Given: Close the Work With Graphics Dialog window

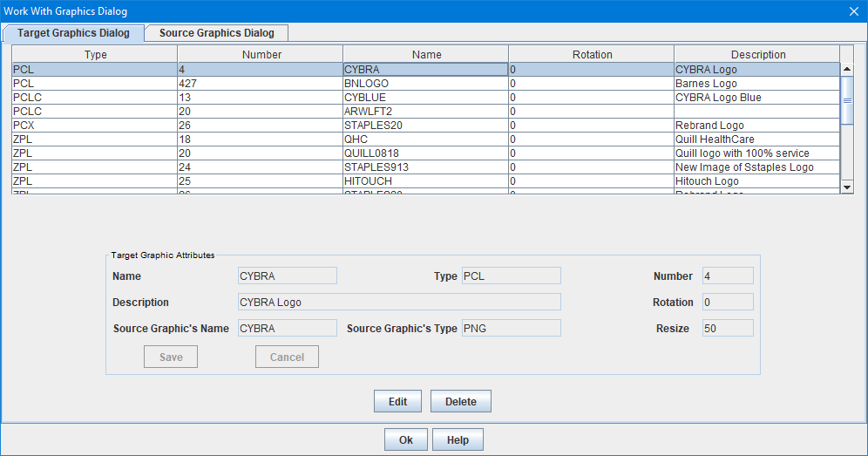Looking at the screenshot, I should (853, 11).
